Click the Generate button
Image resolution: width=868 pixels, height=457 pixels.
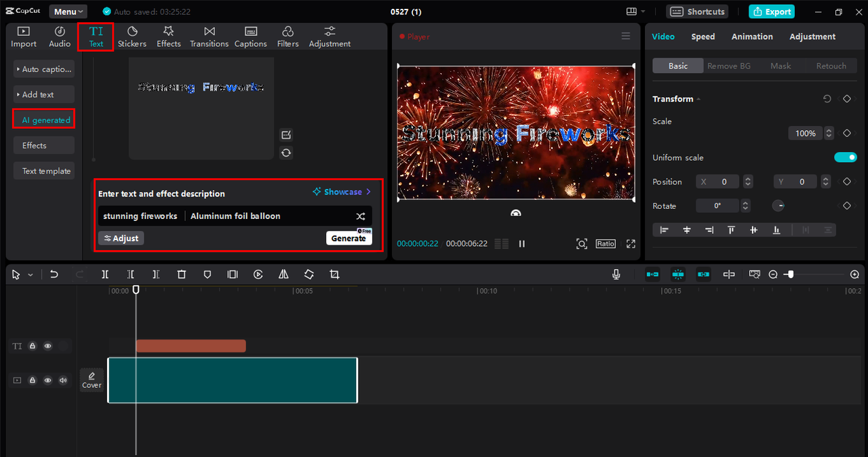point(349,239)
